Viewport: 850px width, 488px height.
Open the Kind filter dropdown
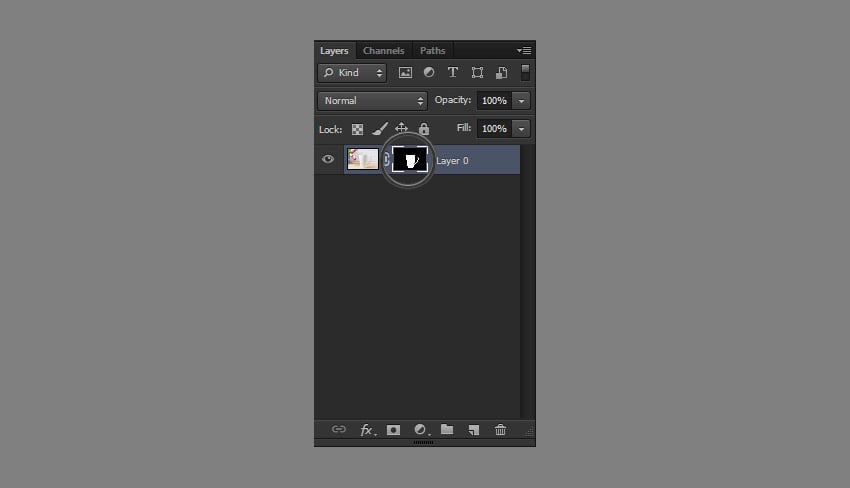click(352, 73)
